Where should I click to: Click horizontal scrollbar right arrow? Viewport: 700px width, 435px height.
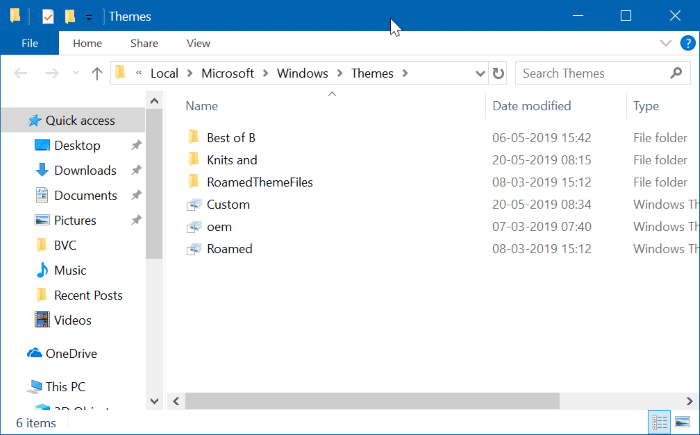click(690, 401)
